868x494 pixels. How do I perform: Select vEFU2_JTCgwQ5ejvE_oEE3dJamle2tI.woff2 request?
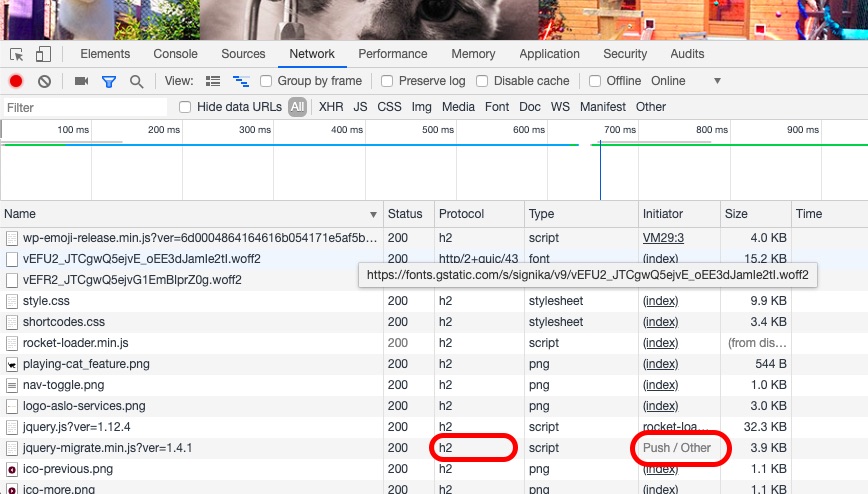[x=142, y=259]
